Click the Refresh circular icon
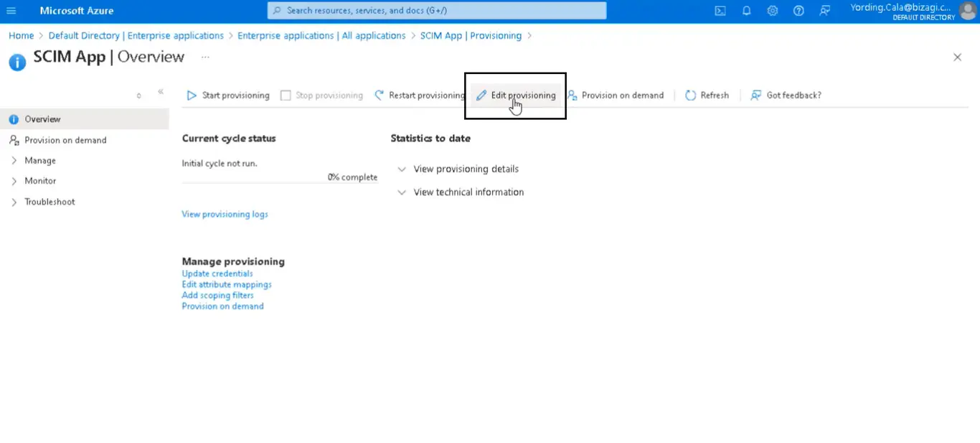The width and height of the screenshot is (980, 443). click(690, 95)
